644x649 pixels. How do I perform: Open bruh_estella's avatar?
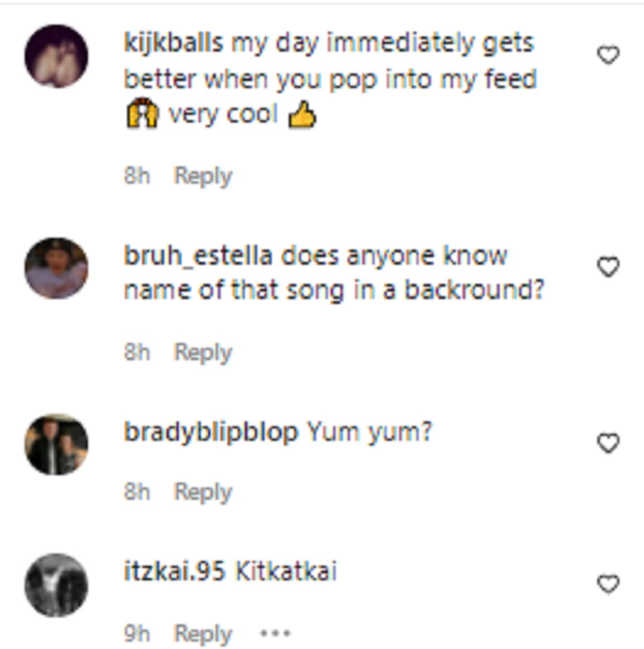coord(56,268)
